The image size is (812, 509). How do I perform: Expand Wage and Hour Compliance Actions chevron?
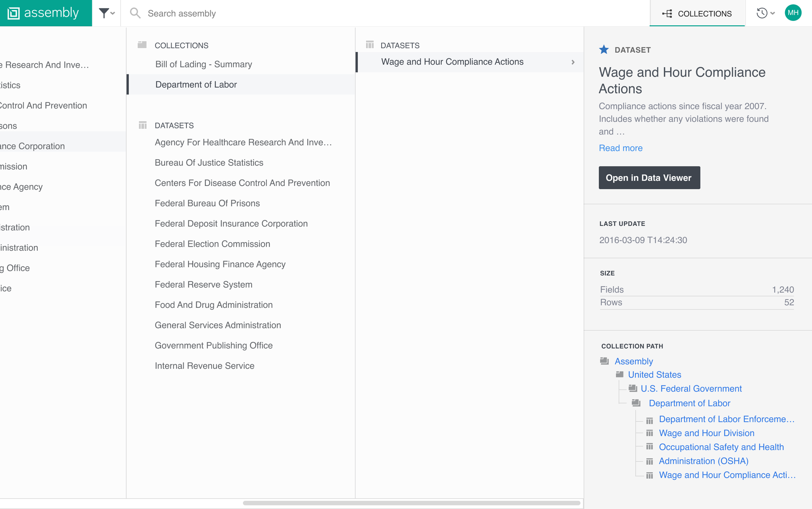(x=573, y=62)
